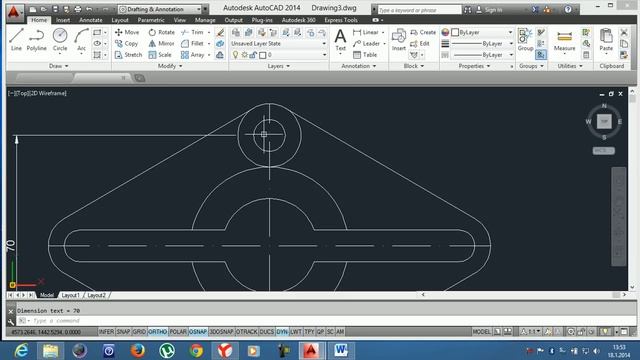Open the Annotate ribbon tab
The image size is (640, 360).
tap(91, 20)
